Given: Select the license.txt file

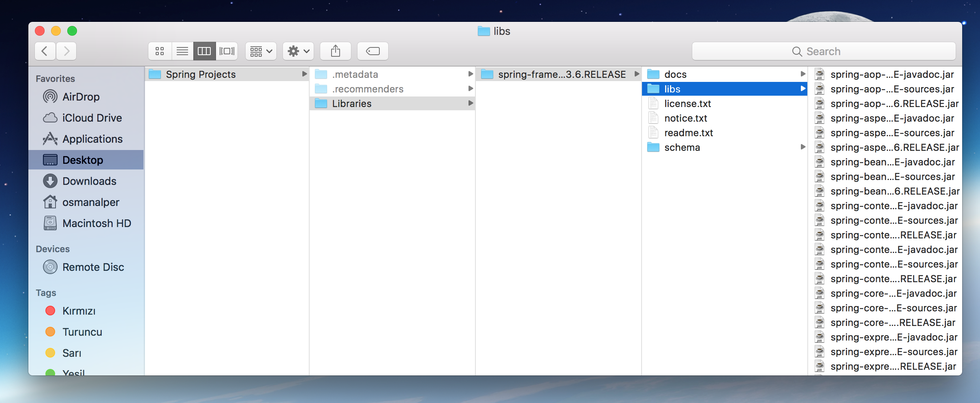Looking at the screenshot, I should (725, 103).
